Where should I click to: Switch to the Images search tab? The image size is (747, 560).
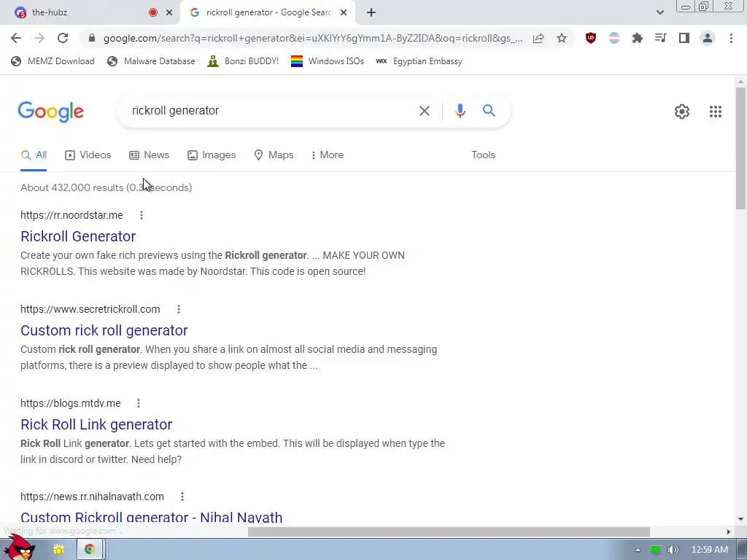(212, 155)
